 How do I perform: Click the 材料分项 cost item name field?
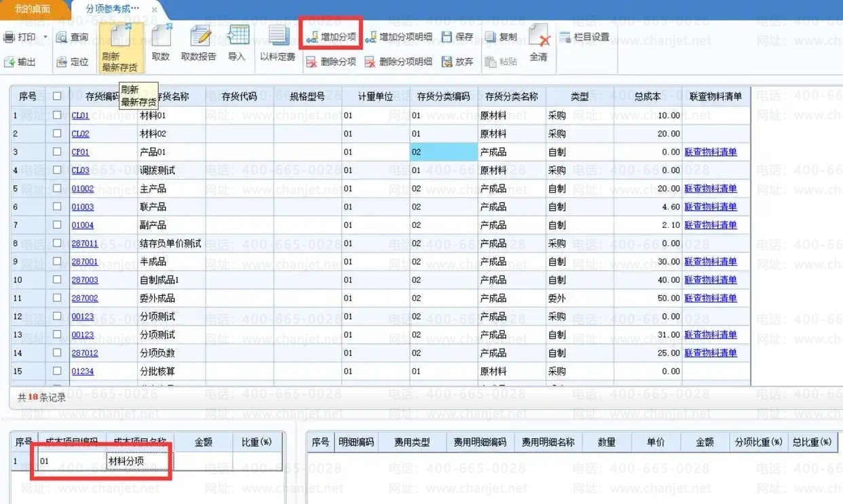click(x=139, y=461)
